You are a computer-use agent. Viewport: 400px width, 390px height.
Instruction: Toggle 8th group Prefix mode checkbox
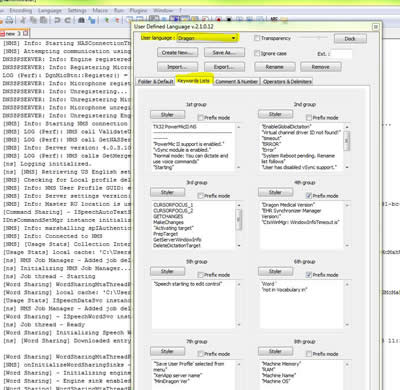[x=309, y=354]
